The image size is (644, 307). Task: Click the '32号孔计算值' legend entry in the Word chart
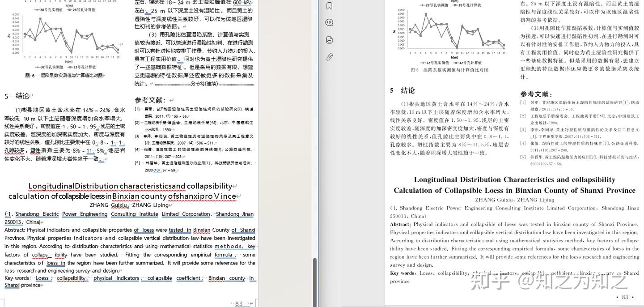point(79,67)
